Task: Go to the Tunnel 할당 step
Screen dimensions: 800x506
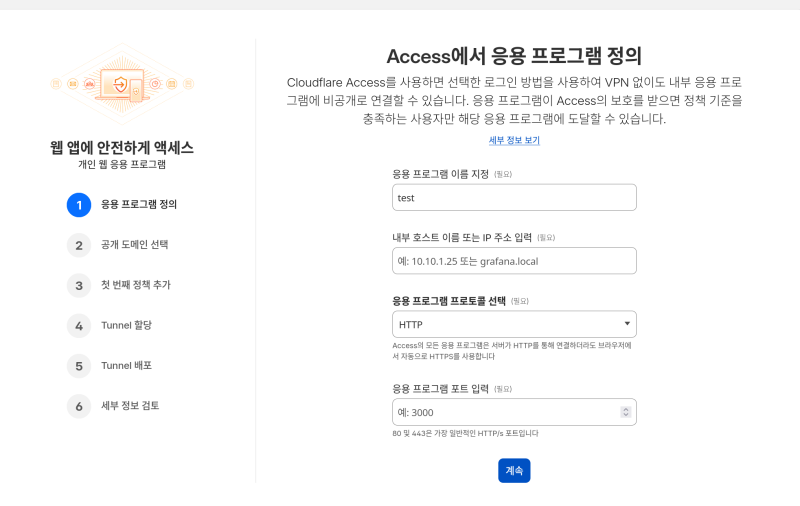Action: coord(126,325)
